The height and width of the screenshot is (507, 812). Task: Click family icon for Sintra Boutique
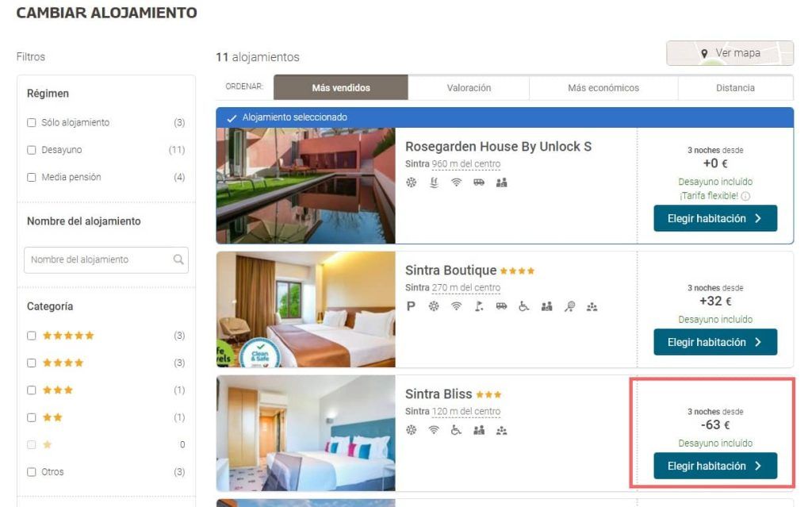(547, 306)
